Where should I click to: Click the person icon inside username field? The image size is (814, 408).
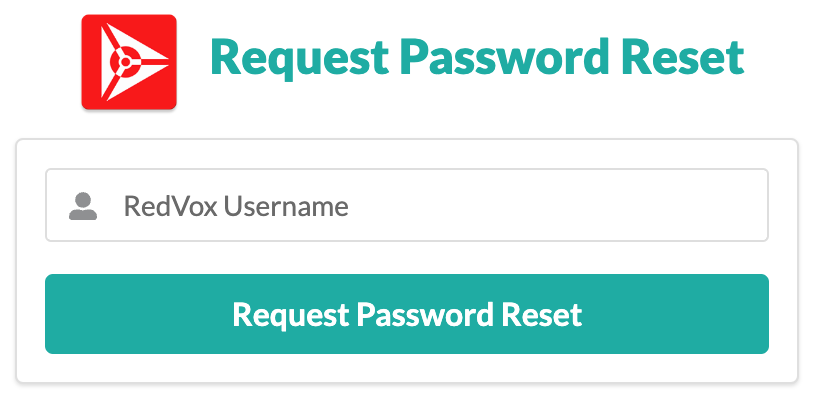point(83,206)
